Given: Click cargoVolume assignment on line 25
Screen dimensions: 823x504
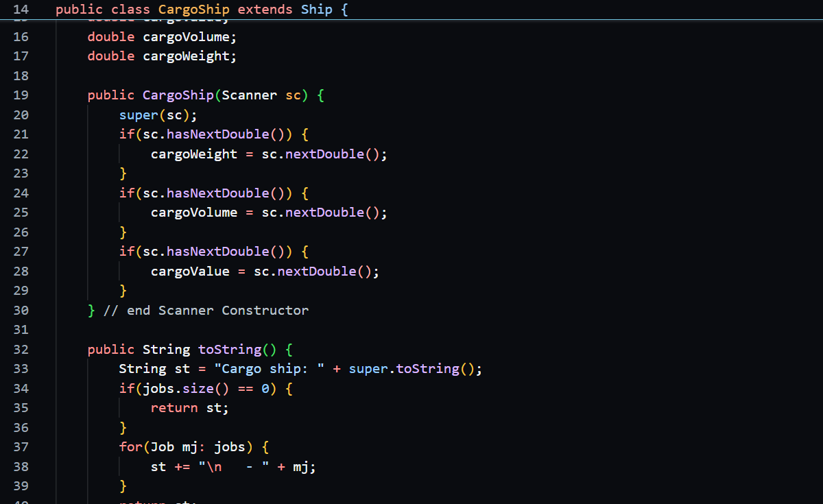Looking at the screenshot, I should pyautogui.click(x=193, y=213).
